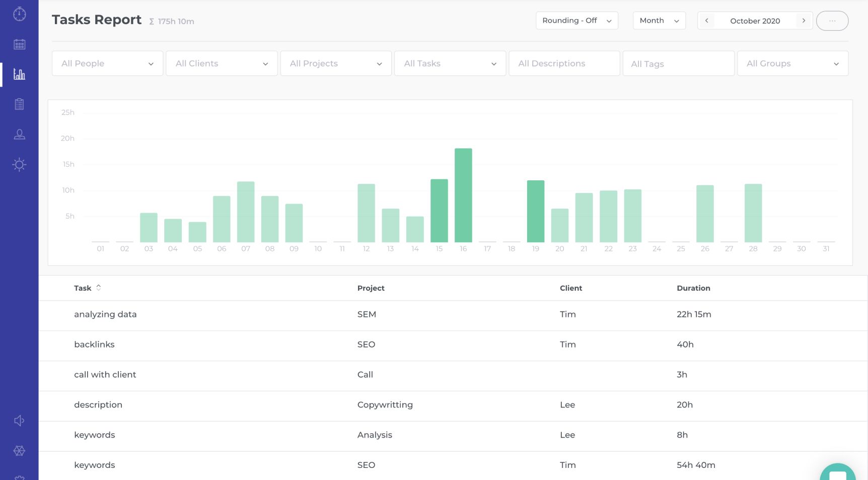The width and height of the screenshot is (868, 480).
Task: Open the calendar view icon in sidebar
Action: (19, 44)
